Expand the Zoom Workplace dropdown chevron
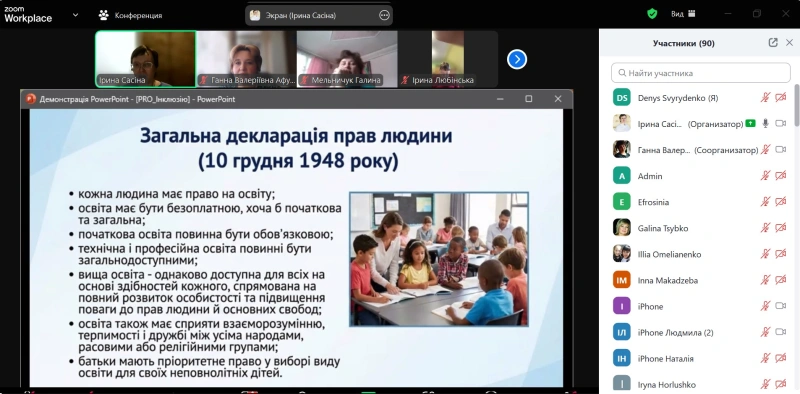 [76, 15]
